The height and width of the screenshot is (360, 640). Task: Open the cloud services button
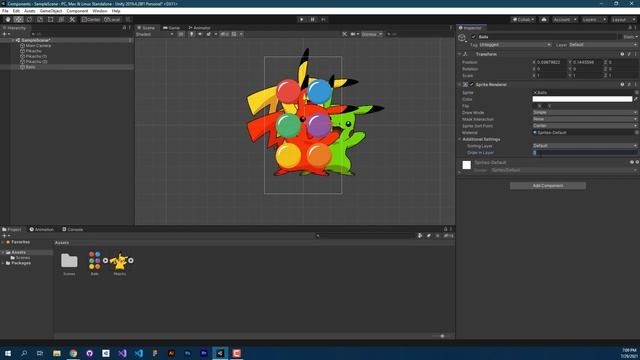[x=544, y=19]
